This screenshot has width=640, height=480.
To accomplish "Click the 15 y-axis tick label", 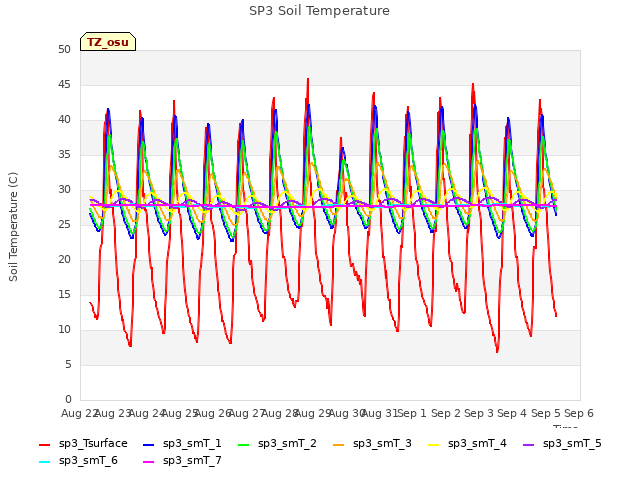I will [x=64, y=294].
